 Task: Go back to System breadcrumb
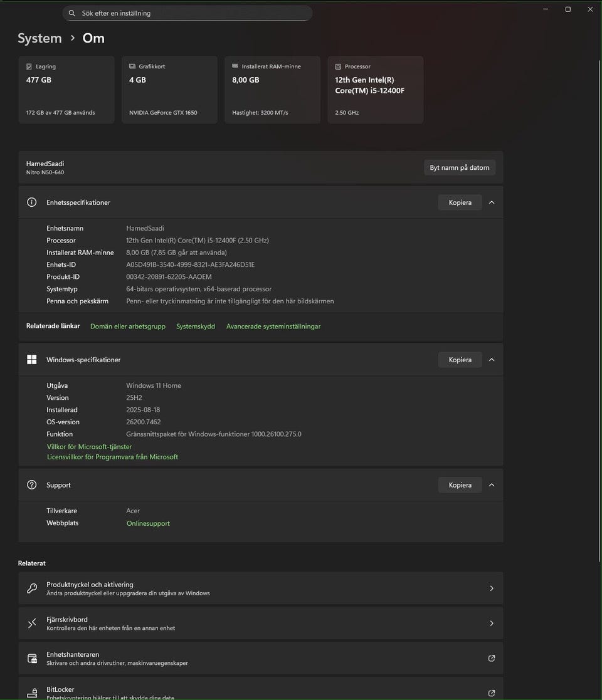(40, 38)
